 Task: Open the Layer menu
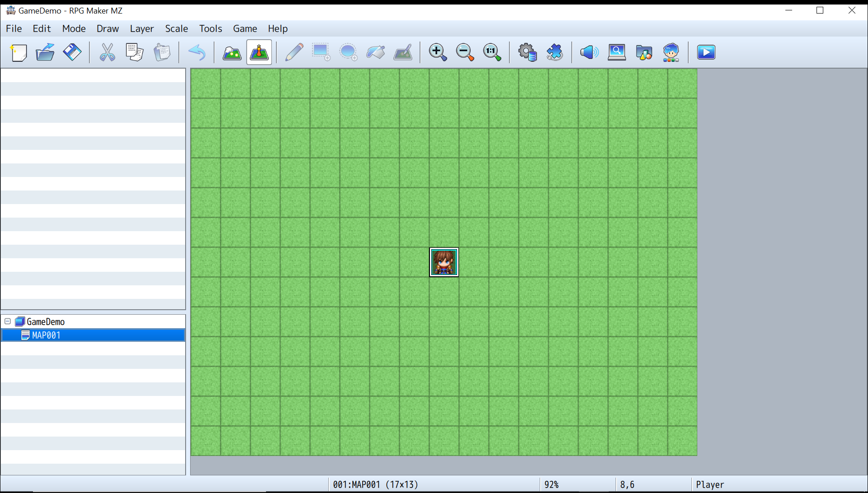tap(142, 28)
